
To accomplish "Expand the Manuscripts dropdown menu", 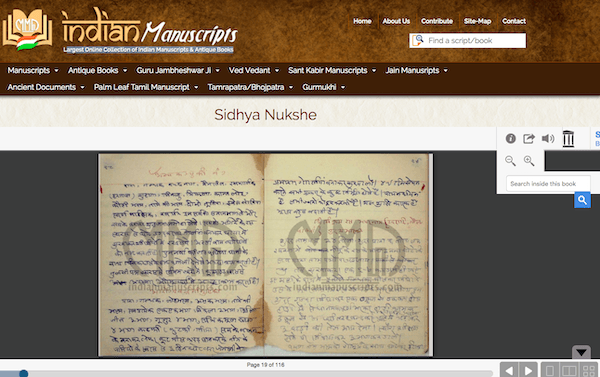I will tap(33, 70).
